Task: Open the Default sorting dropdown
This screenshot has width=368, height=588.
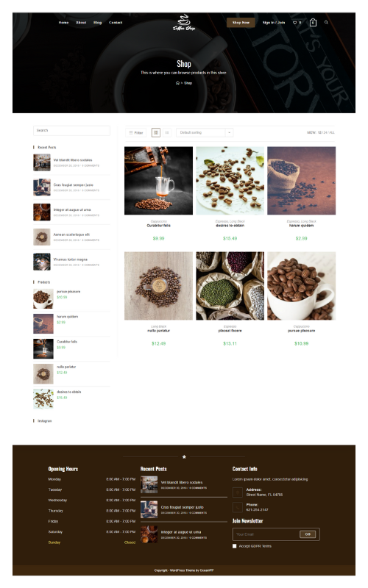Action: (205, 132)
